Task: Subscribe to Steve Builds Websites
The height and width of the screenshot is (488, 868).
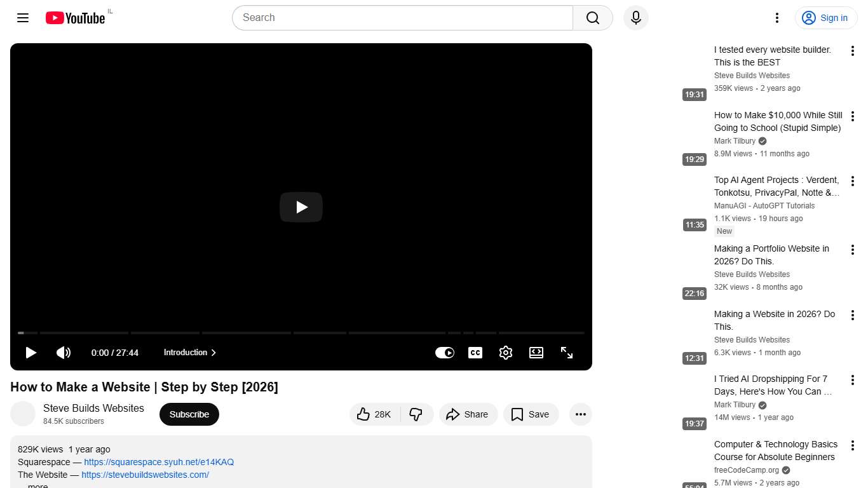Action: [189, 414]
